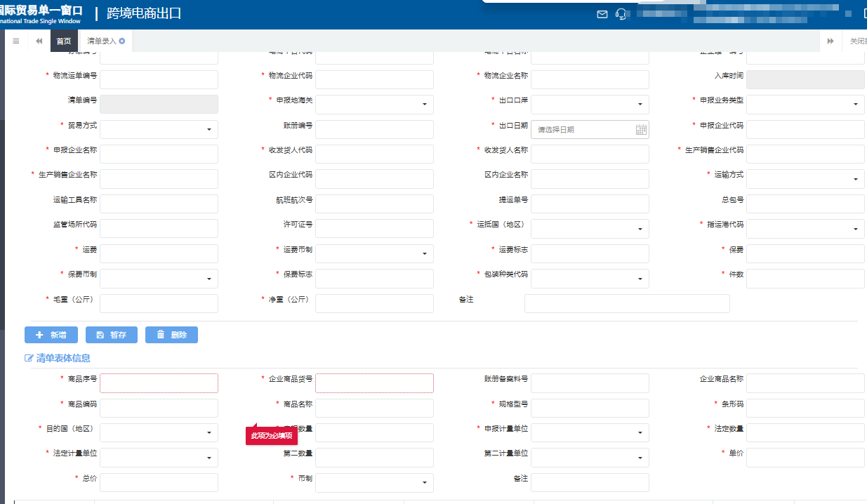Screen dimensions: 867x504
Task: Open the 包装种类代码 dropdown
Action: (x=590, y=279)
